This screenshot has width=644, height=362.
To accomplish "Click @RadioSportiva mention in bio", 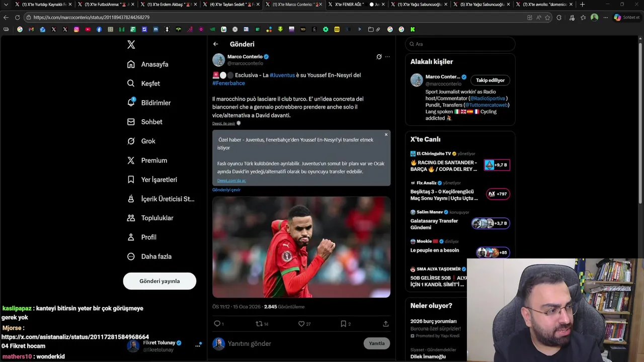I will coord(487,99).
